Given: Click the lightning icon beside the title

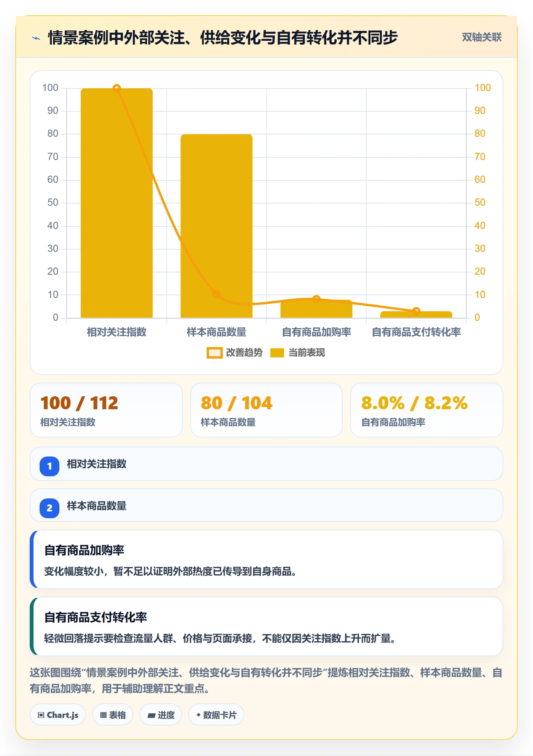Looking at the screenshot, I should click(36, 38).
